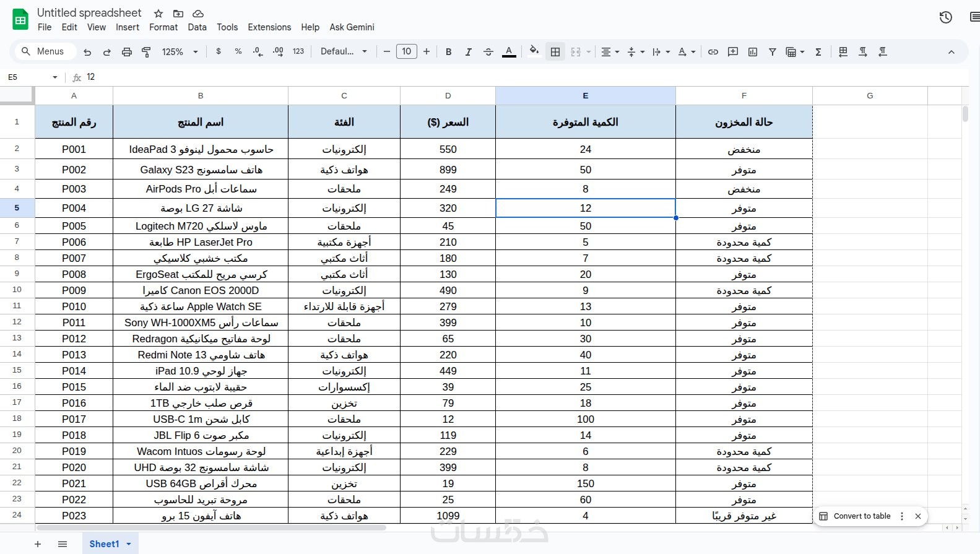Open the Sheets home logo
This screenshot has width=980, height=554.
coord(20,19)
